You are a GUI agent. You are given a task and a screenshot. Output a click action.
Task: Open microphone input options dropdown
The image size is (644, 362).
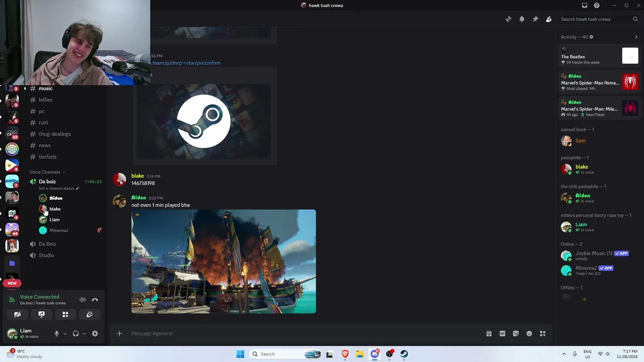tap(64, 333)
